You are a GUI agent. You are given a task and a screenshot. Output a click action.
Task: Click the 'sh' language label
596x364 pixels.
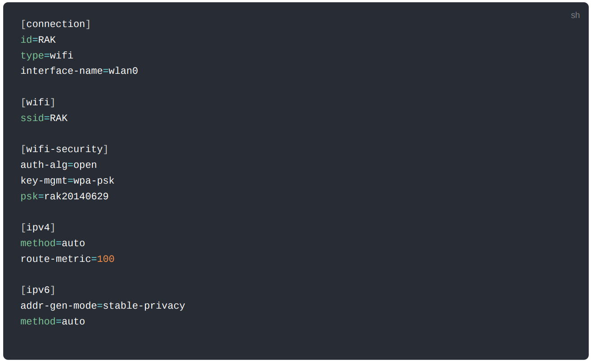tap(575, 15)
